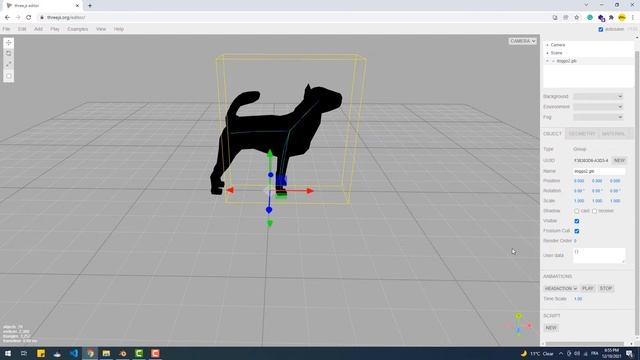This screenshot has height=360, width=640.
Task: Click the Scale Y value
Action: (x=597, y=201)
